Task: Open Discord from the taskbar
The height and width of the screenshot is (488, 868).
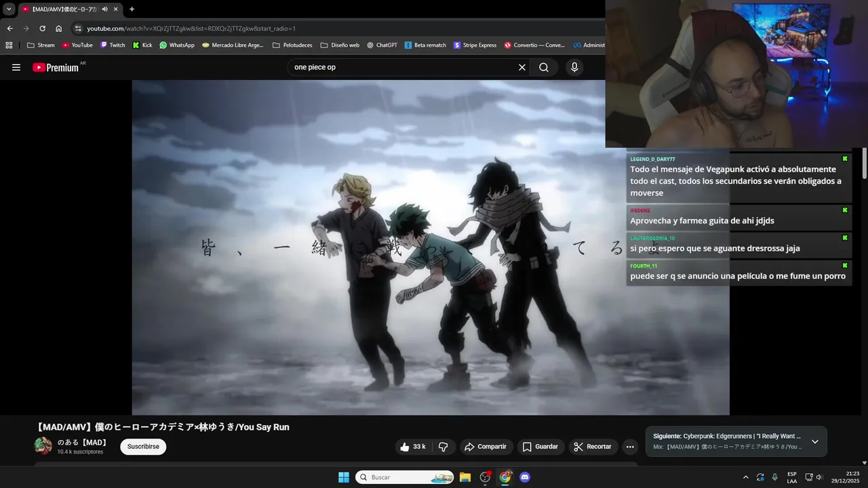Action: (525, 477)
